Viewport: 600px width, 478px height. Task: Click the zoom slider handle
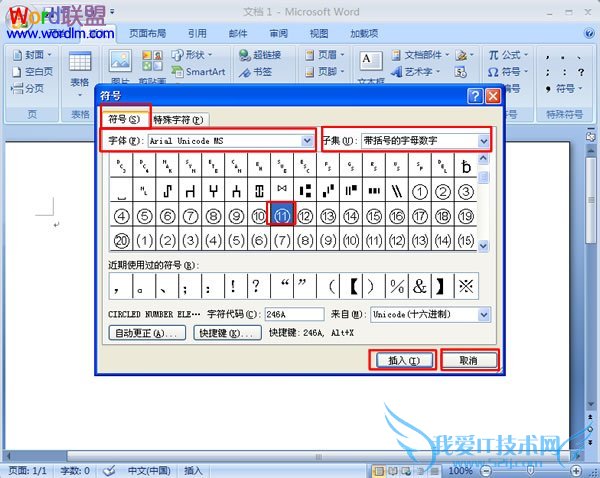531,470
